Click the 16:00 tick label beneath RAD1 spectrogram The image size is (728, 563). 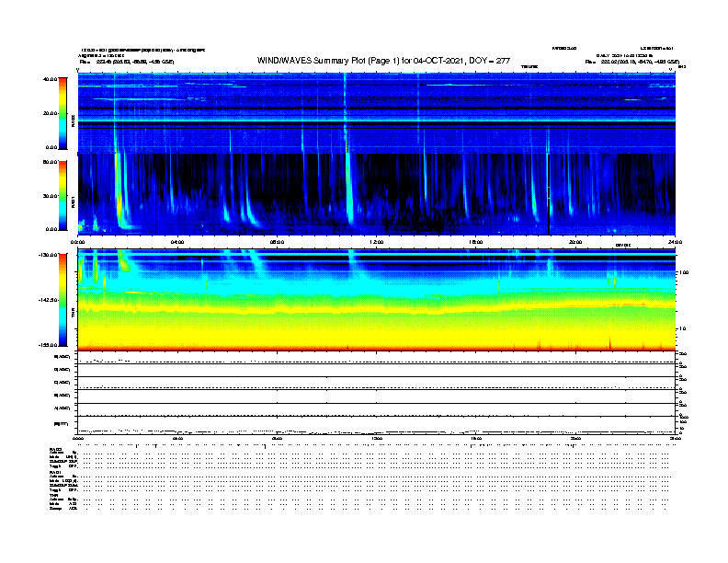point(476,242)
